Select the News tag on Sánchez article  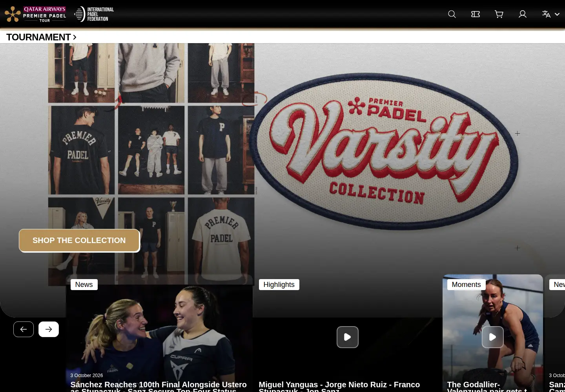[84, 285]
